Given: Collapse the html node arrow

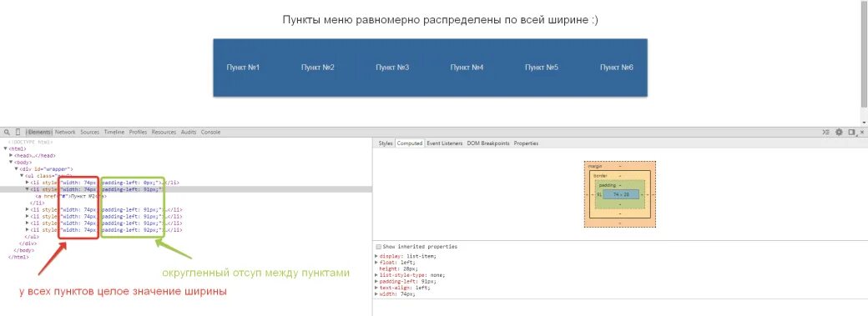Looking at the screenshot, I should tap(6, 149).
